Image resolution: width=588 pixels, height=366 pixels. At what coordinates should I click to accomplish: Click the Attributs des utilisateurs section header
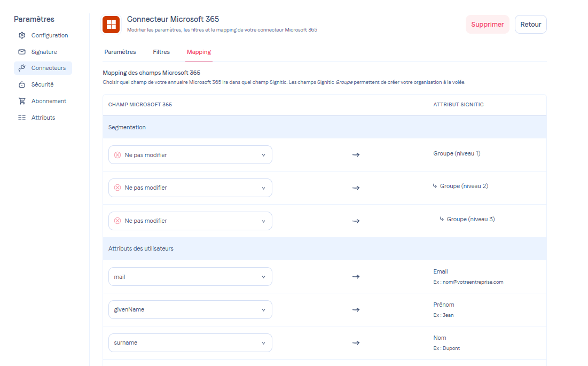(324, 248)
